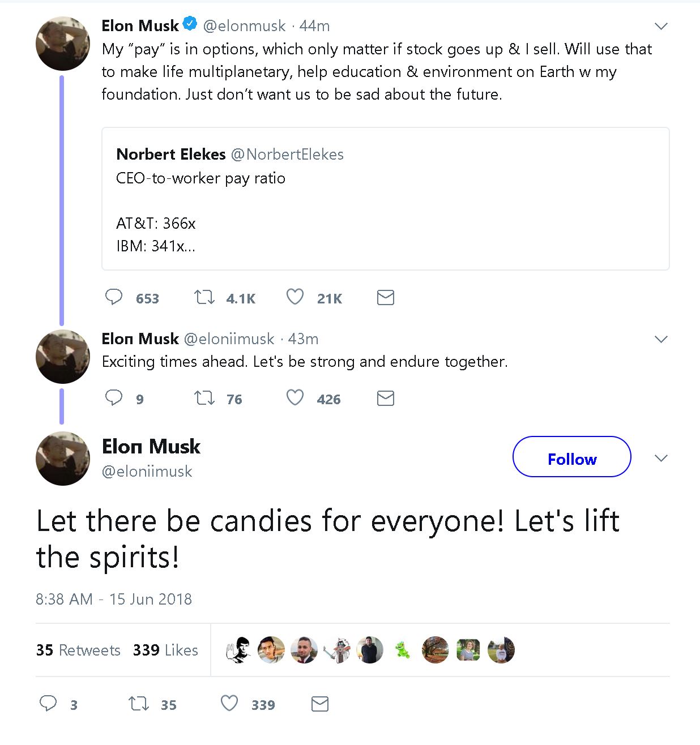View Elon Musk's profile picture
This screenshot has width=700, height=745.
62,43
